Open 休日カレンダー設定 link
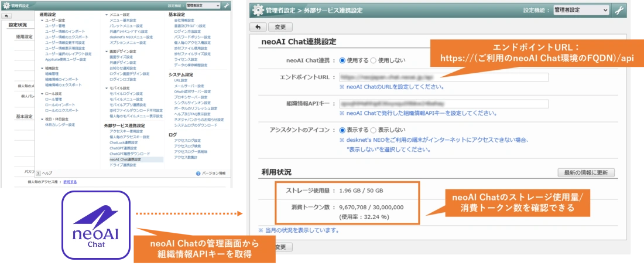Screen dimensions: 644x265 (x=60, y=125)
